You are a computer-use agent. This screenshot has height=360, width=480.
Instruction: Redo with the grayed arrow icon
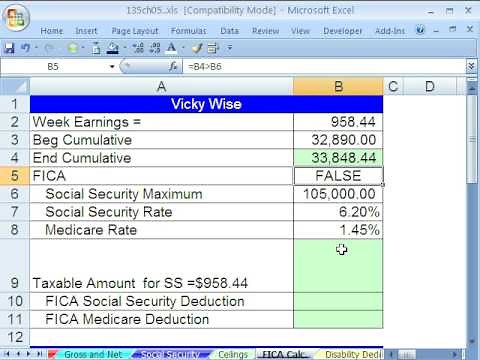click(49, 48)
